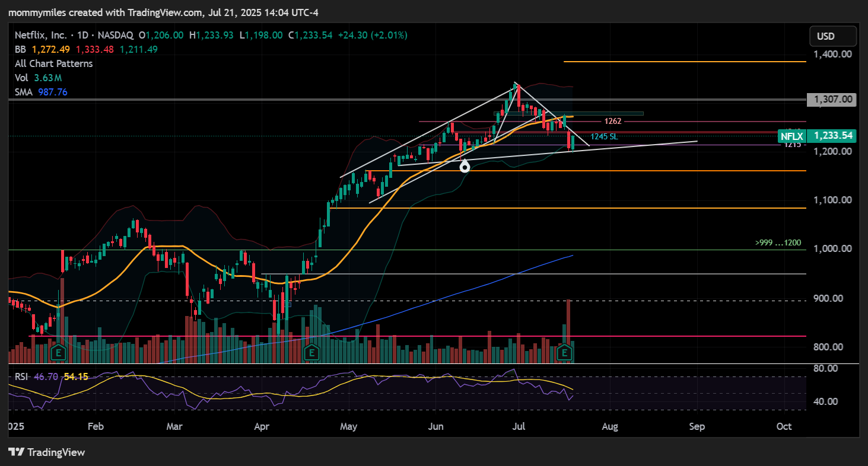Image resolution: width=868 pixels, height=466 pixels.
Task: Click the 1262 annotation text
Action: (612, 121)
